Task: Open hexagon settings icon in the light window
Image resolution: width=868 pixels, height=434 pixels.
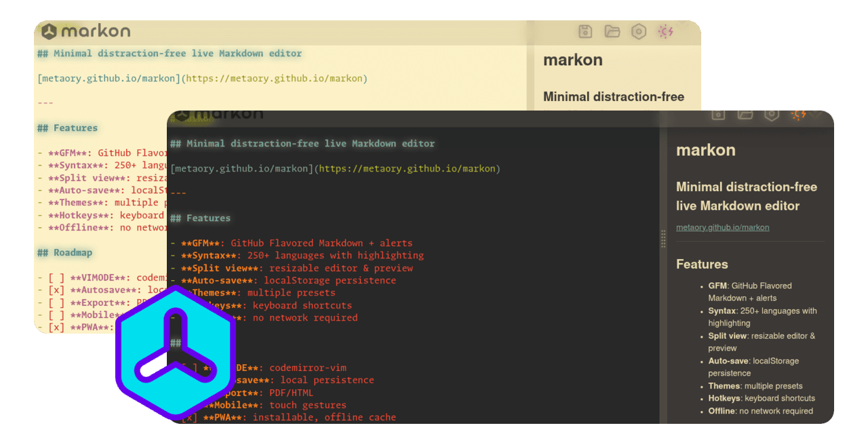Action: coord(638,31)
